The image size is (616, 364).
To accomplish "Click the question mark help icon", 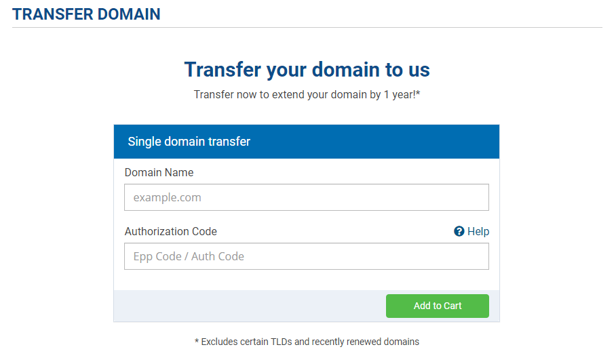I will click(459, 231).
